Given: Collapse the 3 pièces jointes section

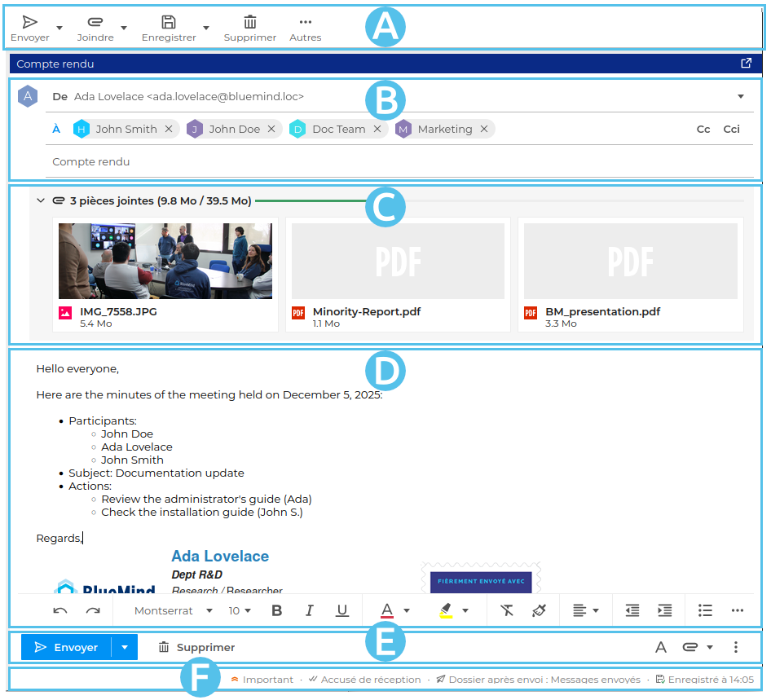Looking at the screenshot, I should coord(41,200).
